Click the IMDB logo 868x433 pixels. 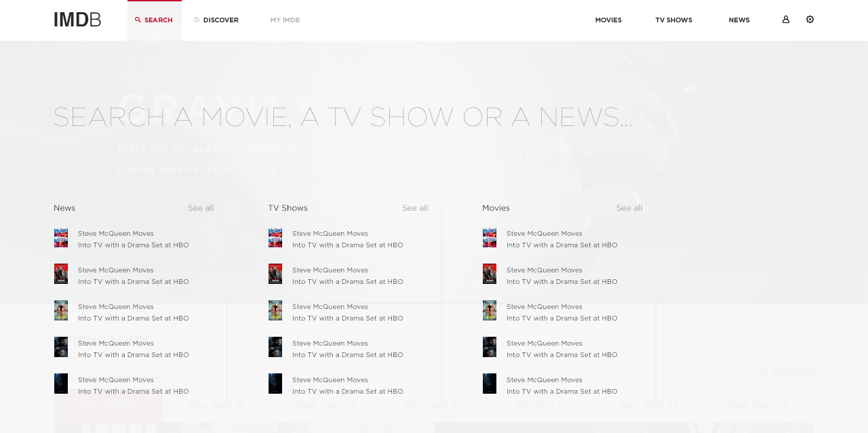pos(77,20)
